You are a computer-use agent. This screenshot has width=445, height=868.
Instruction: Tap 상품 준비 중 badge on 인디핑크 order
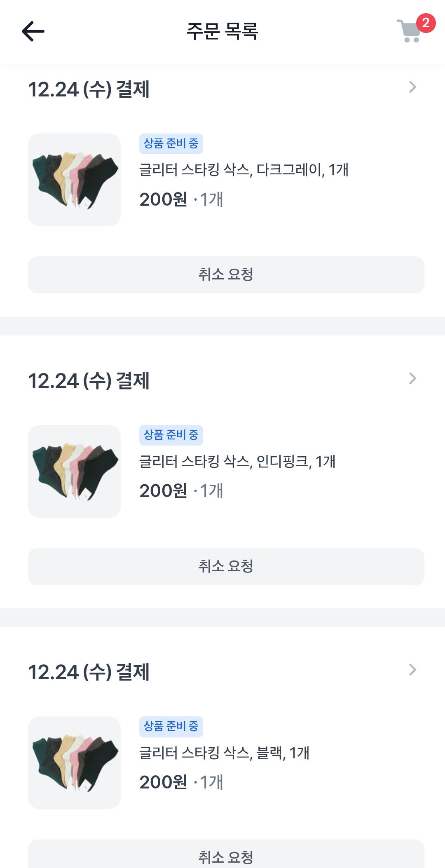tap(171, 435)
